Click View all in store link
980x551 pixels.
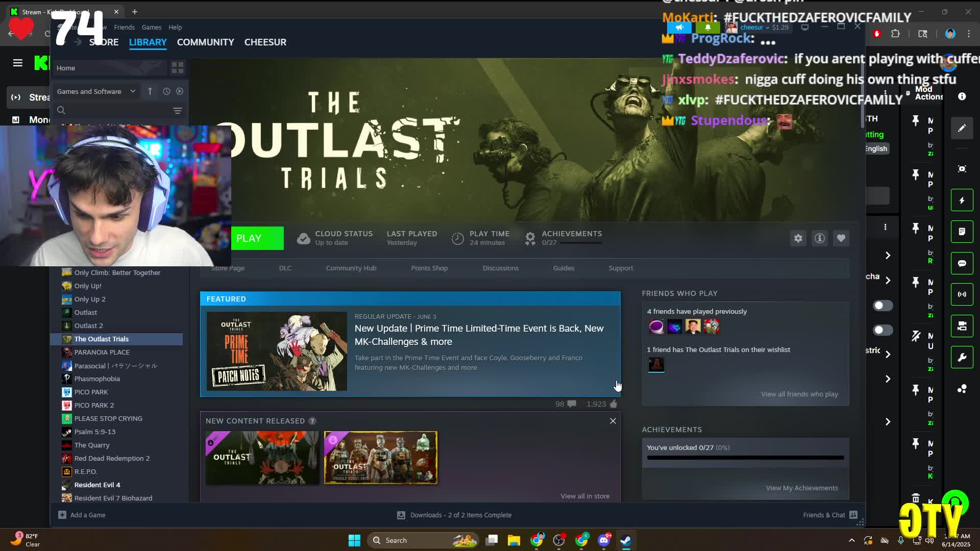[585, 496]
